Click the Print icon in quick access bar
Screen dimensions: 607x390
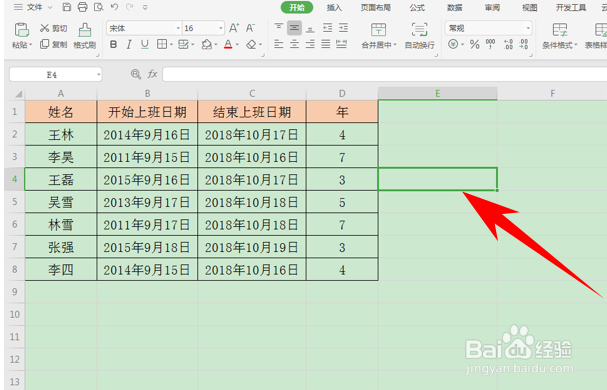(82, 7)
